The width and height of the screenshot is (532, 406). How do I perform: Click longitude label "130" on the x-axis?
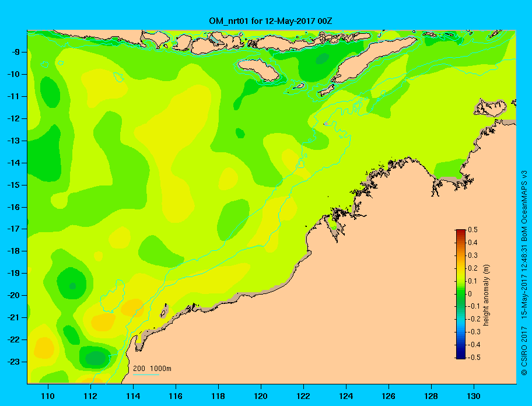[x=474, y=396]
